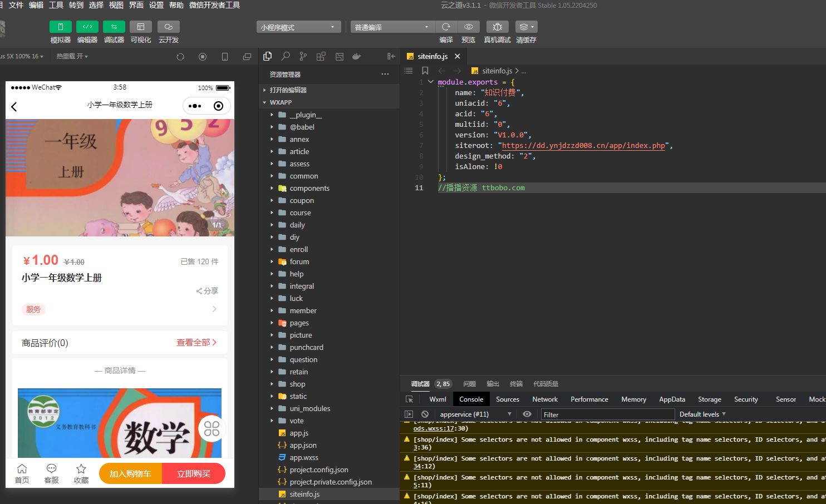826x504 pixels.
Task: Expand the pages folder
Action: click(x=330, y=323)
